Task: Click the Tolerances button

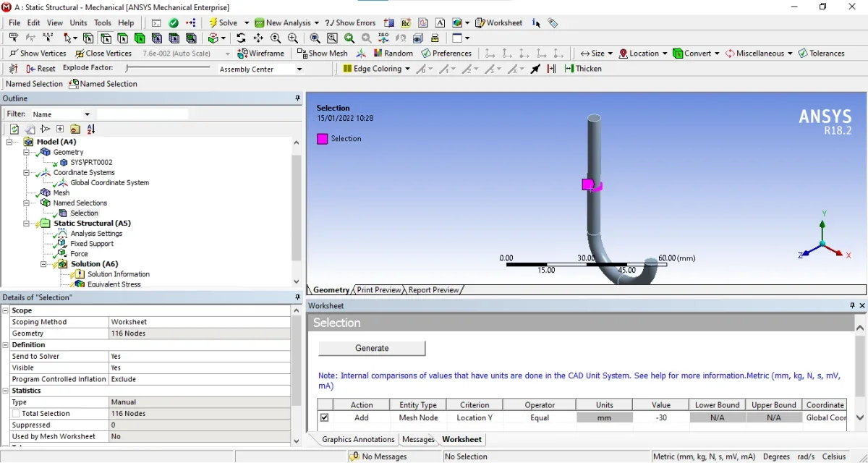Action: pos(821,54)
